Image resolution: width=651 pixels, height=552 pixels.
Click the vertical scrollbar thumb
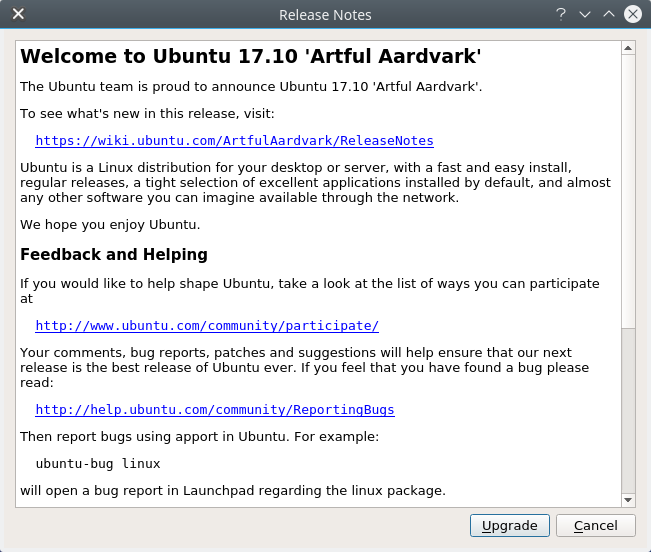(628, 191)
